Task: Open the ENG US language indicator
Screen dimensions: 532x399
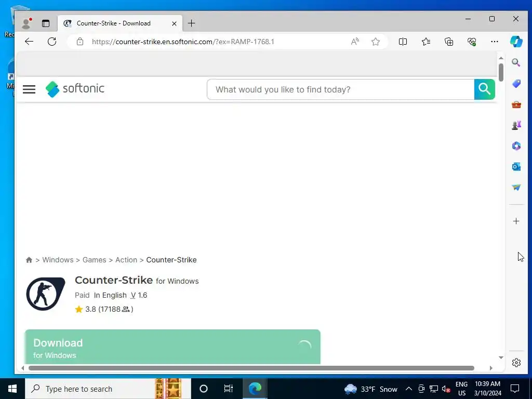Action: (x=461, y=389)
